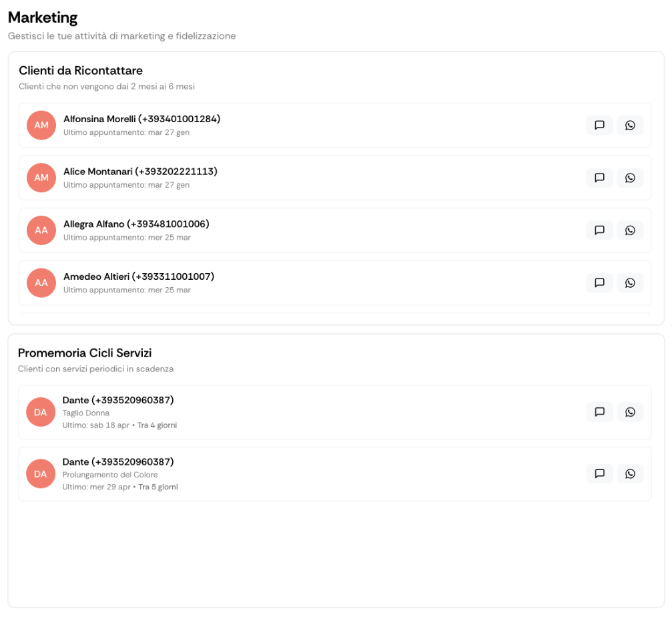Click the Promemoria Cicli Servizi heading
Viewport: 672px width, 617px height.
(x=85, y=353)
